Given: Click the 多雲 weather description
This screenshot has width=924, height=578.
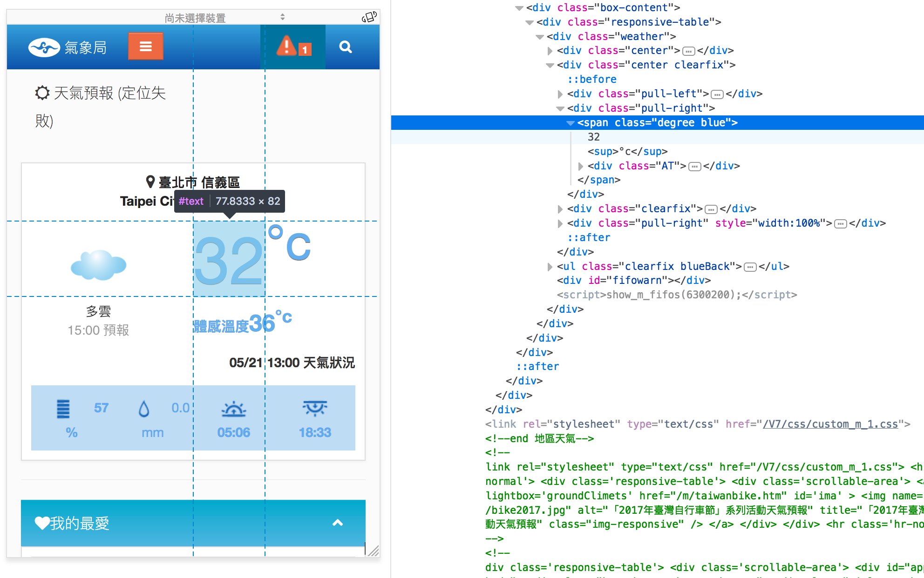Looking at the screenshot, I should (x=98, y=311).
